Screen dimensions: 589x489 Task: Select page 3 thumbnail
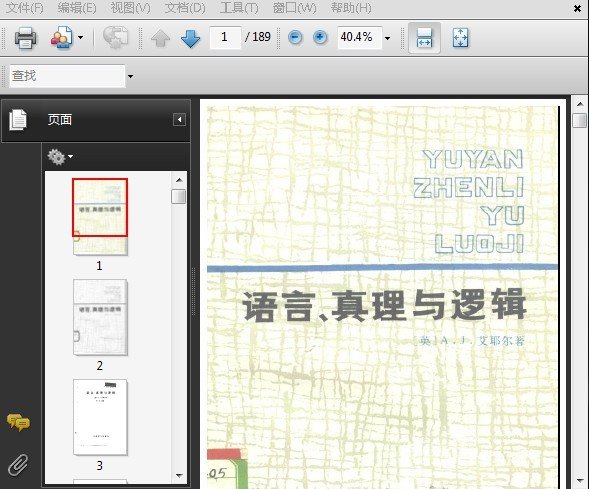click(x=100, y=417)
